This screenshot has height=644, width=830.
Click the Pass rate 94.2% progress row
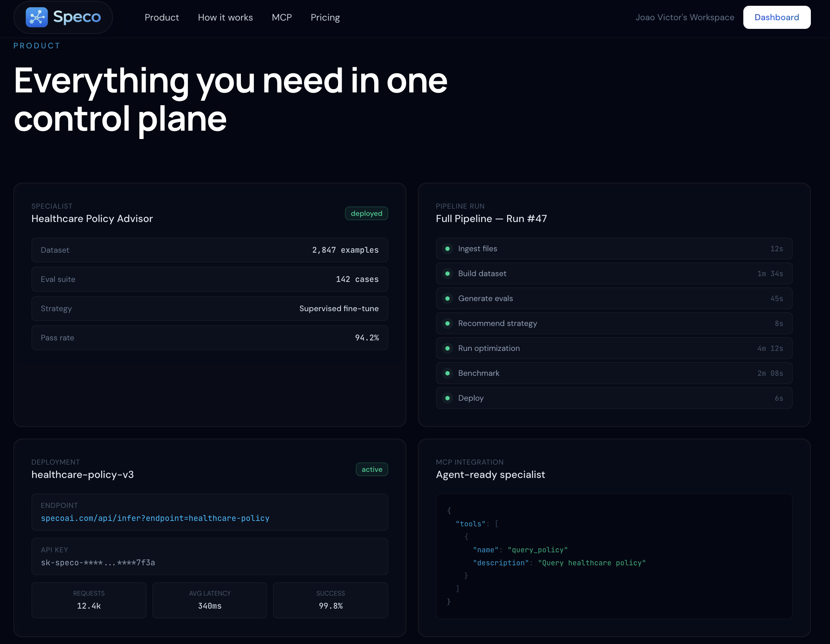(209, 338)
